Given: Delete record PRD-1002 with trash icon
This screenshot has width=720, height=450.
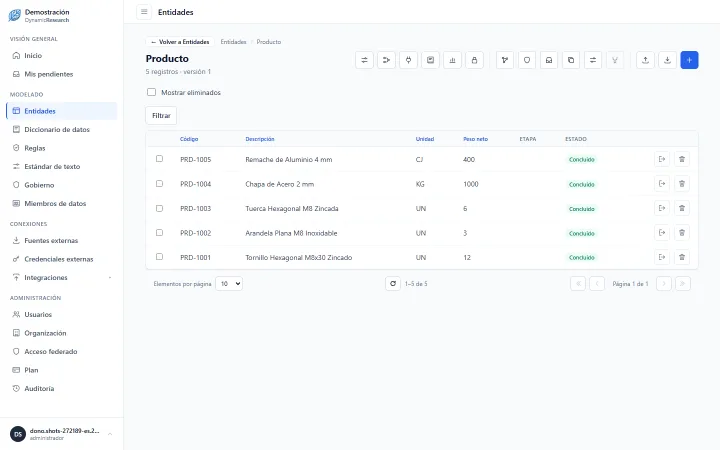Looking at the screenshot, I should [682, 233].
